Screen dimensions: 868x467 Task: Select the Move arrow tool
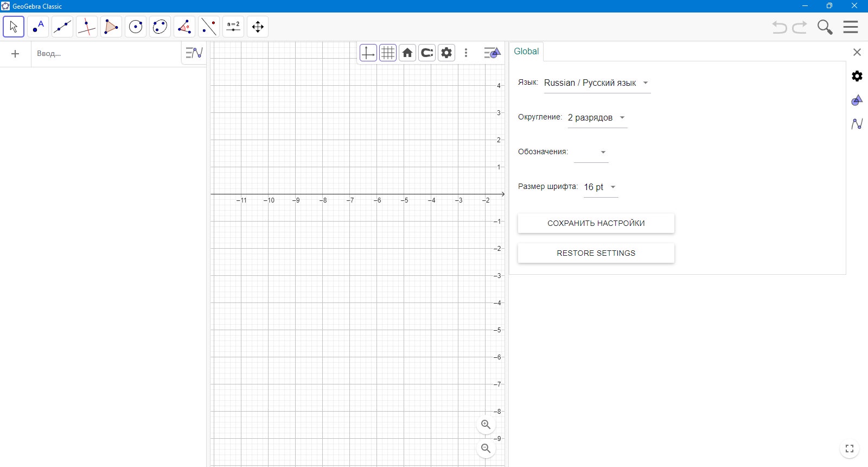pos(14,27)
